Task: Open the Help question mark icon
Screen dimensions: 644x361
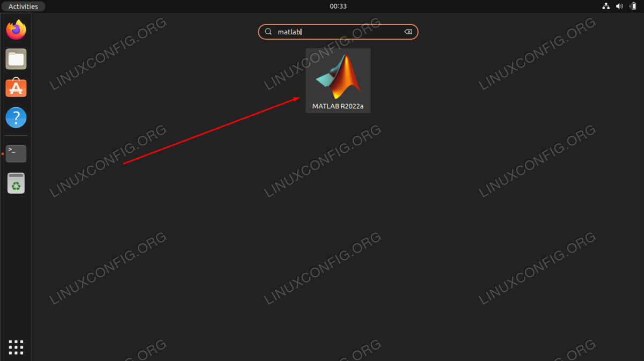Action: coord(16,117)
